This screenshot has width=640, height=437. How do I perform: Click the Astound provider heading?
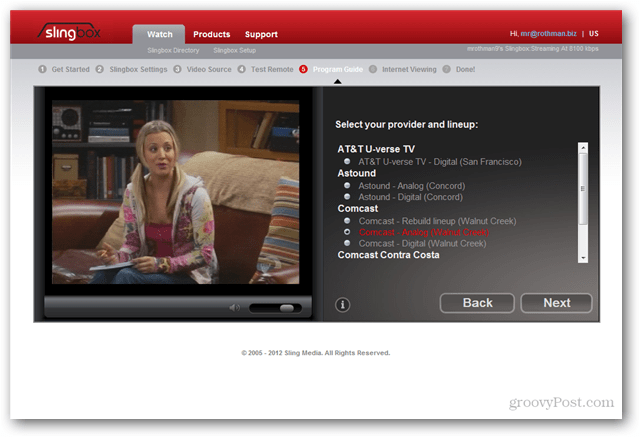[x=356, y=173]
